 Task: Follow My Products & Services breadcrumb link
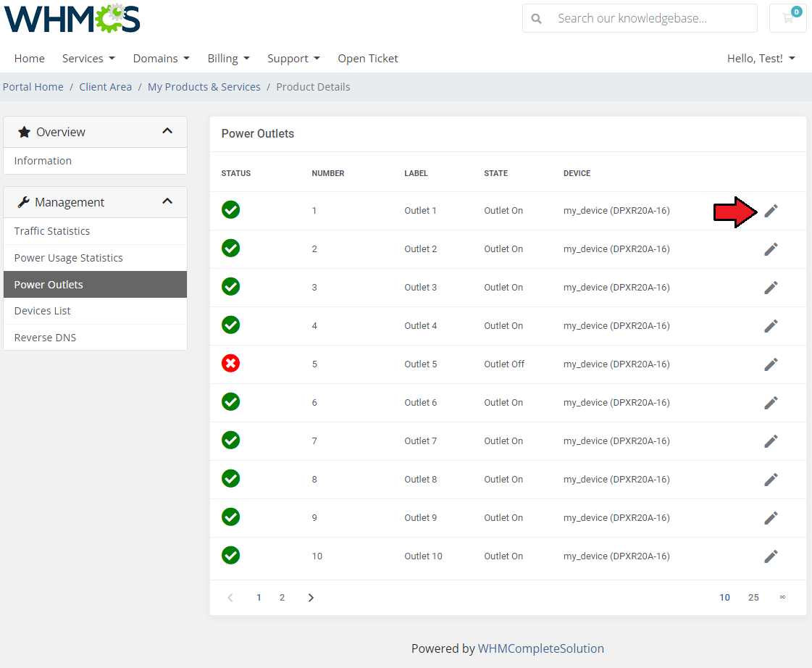(204, 87)
